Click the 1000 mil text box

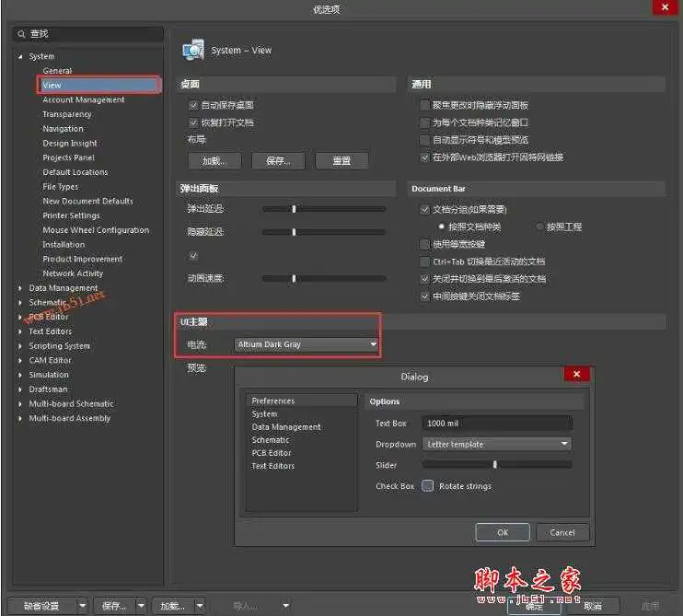coord(497,424)
